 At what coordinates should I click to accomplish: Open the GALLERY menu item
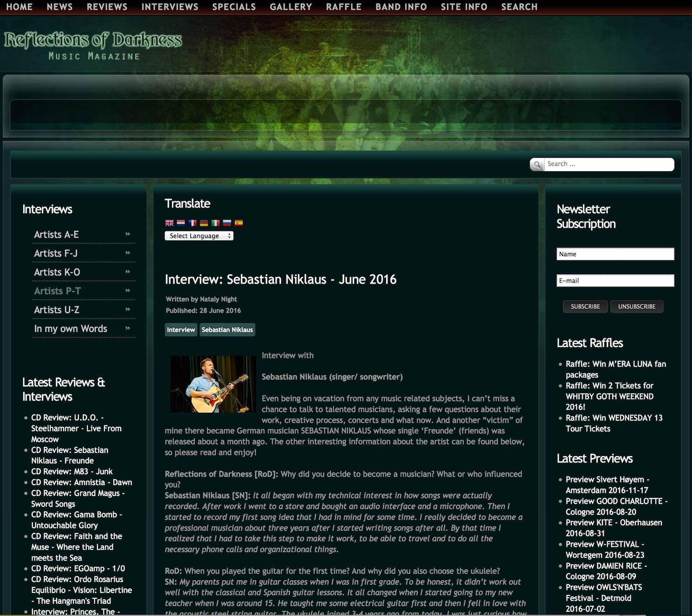291,7
